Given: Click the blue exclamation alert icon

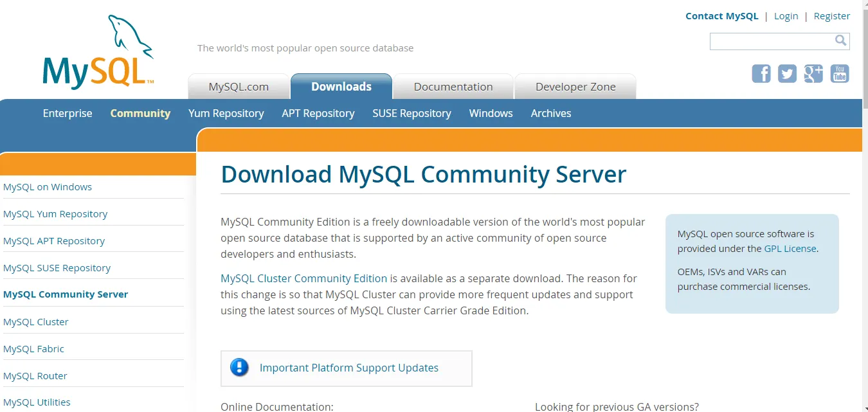Looking at the screenshot, I should [240, 368].
